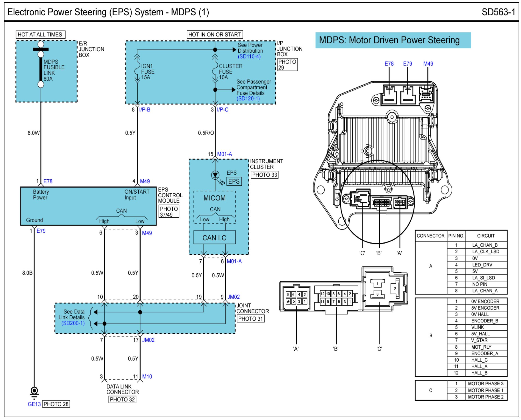Click the MOT_RLY circuit row in table
This screenshot has height=420, width=521.
(481, 347)
